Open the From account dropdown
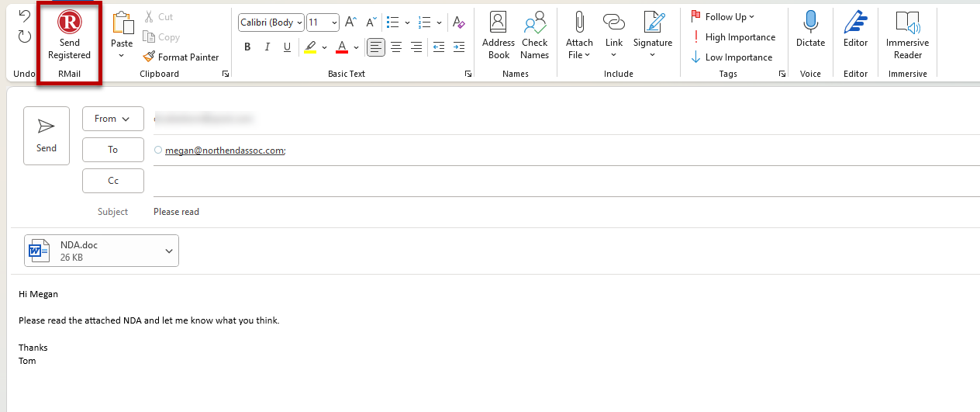This screenshot has width=980, height=412. 113,119
